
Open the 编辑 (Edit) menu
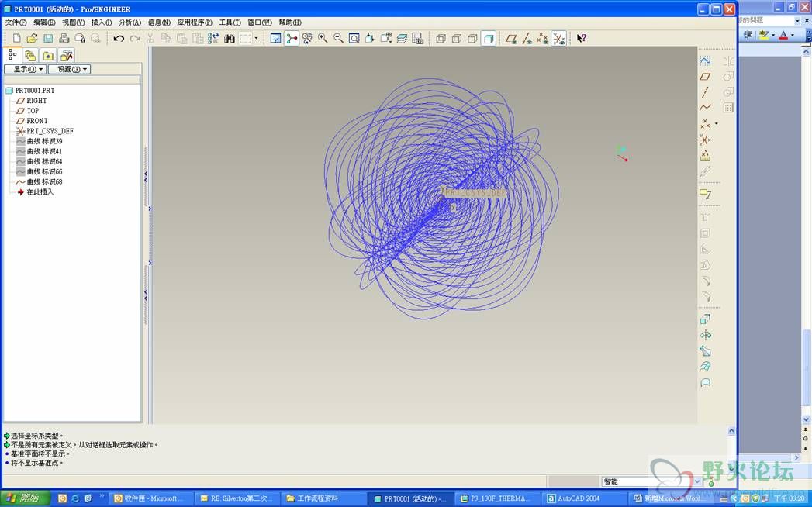point(44,22)
